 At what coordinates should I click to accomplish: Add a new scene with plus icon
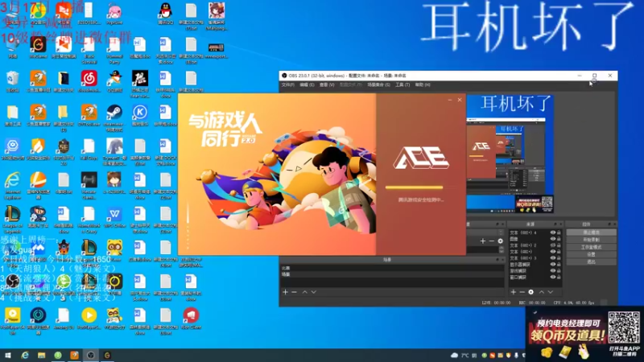coord(286,292)
